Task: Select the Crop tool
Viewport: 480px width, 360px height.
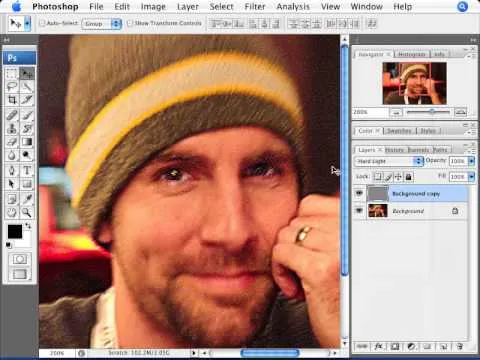Action: click(x=12, y=100)
